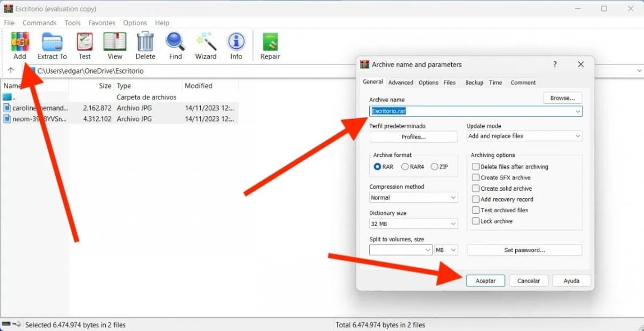Click the Add archive toolbar icon
Screen dimensions: 644x331
point(20,46)
